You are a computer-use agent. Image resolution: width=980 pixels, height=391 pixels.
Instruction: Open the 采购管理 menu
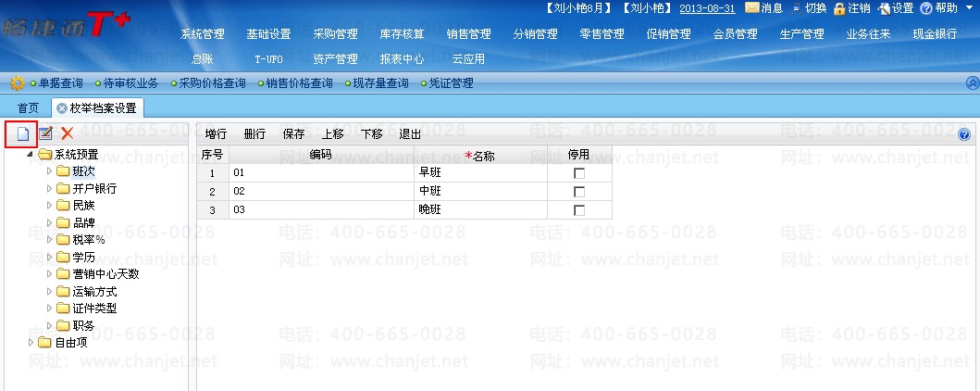point(336,33)
